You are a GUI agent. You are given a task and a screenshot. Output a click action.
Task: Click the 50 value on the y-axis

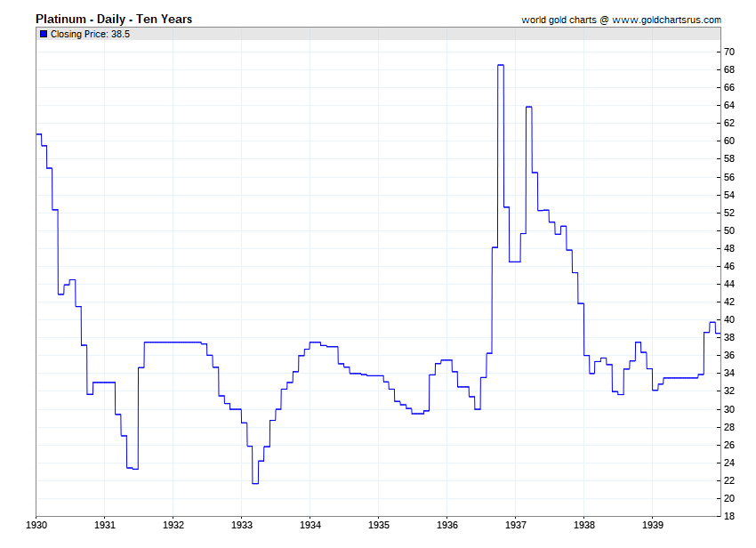point(728,230)
